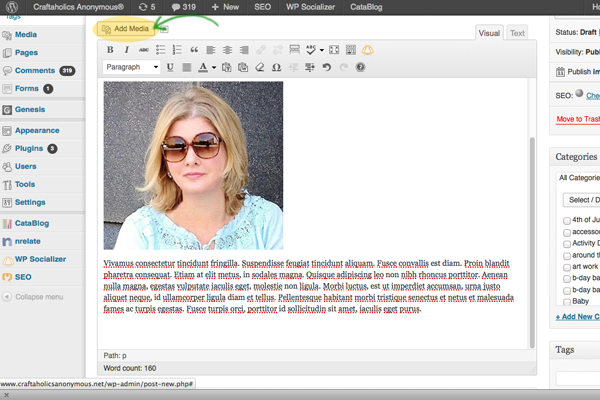
Task: Open the Select category dropdown
Action: 582,199
